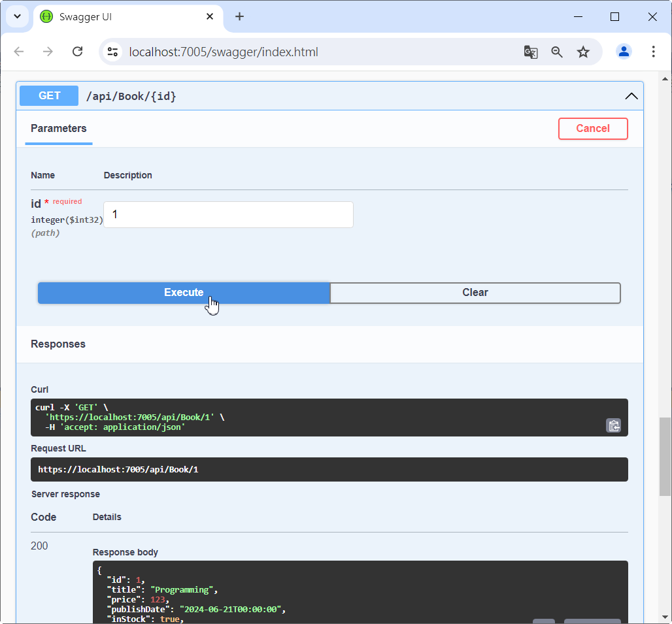Click the integer($int32) type label

[x=67, y=220]
